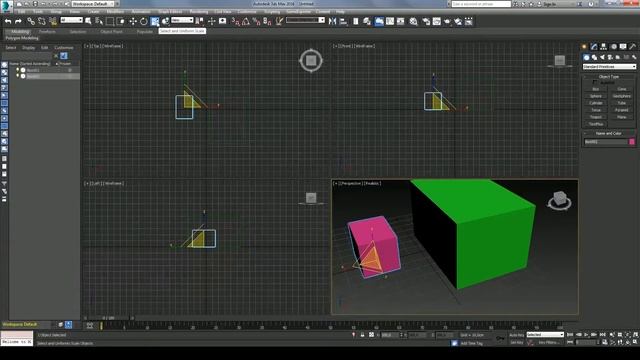Activate the Select and Rotate tool
The image size is (640, 360).
tap(144, 21)
